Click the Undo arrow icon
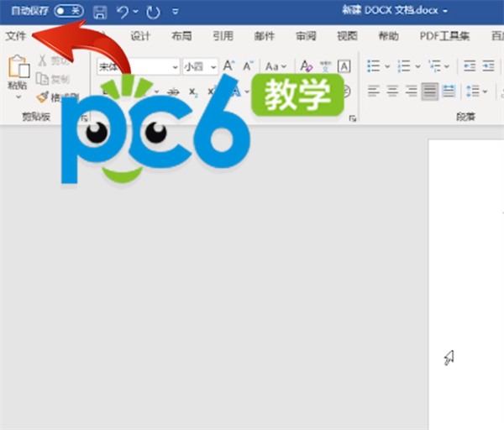 click(x=123, y=13)
